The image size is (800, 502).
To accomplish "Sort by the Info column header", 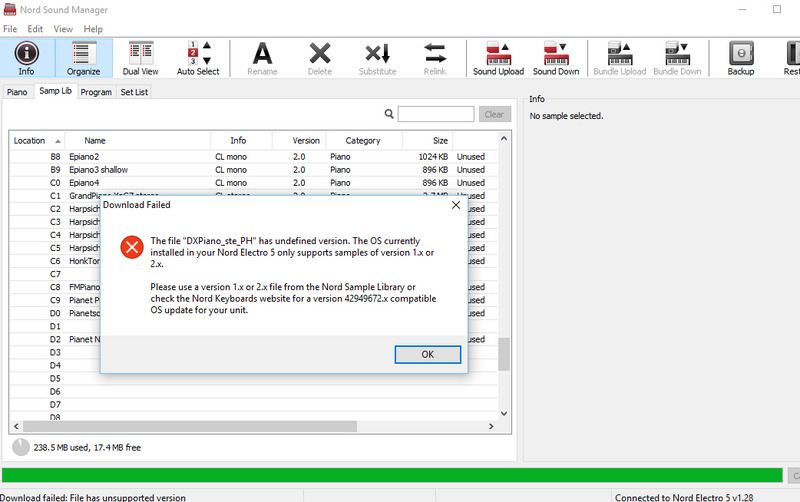I will (x=241, y=140).
